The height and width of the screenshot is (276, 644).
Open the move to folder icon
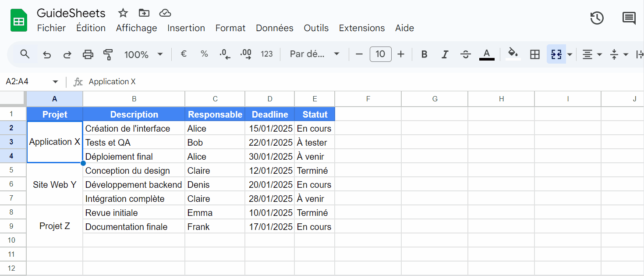(x=143, y=13)
